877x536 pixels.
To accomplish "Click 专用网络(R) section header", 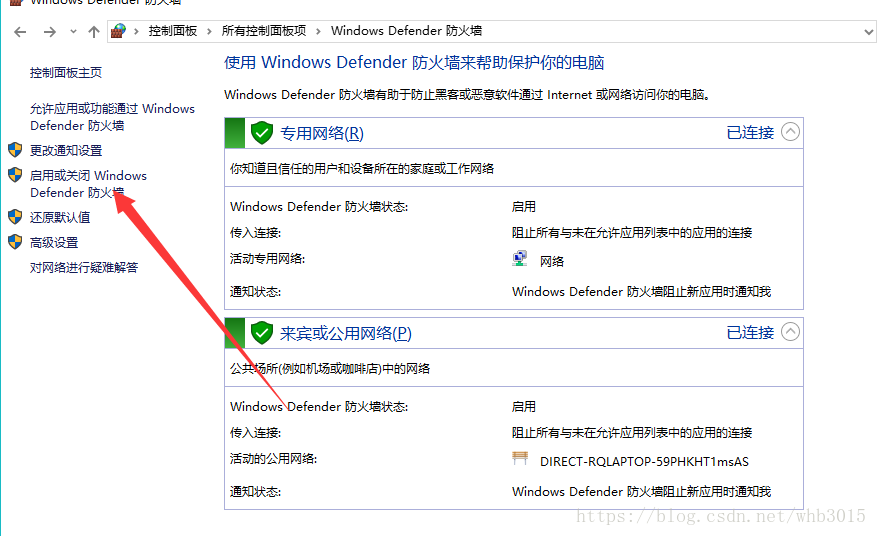I will click(322, 133).
